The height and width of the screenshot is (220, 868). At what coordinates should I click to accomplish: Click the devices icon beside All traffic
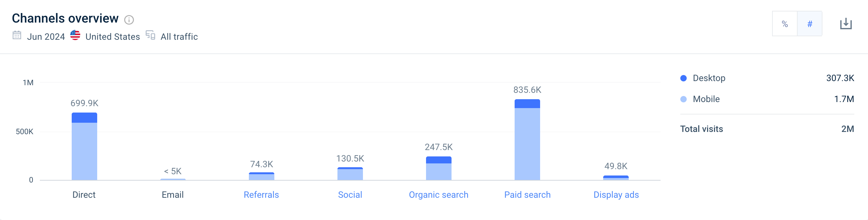[150, 35]
